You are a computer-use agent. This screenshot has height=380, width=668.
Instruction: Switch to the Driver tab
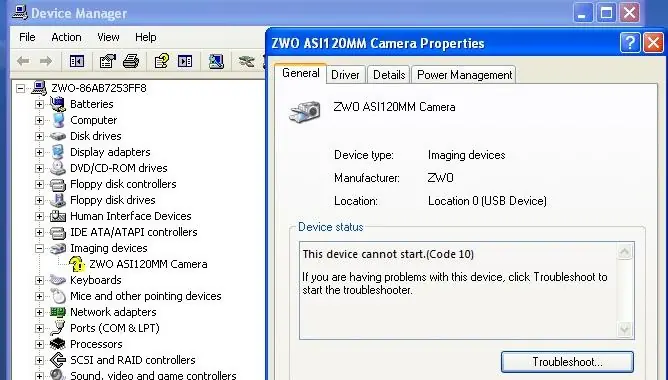pos(346,75)
